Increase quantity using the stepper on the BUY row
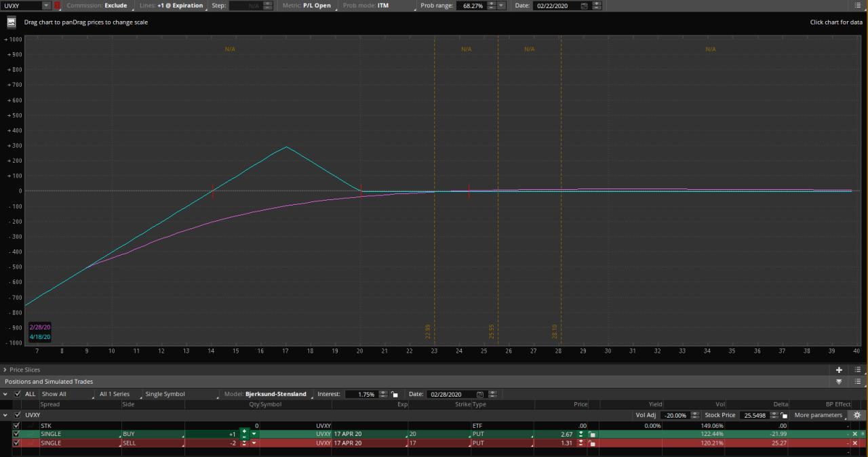 (x=243, y=430)
